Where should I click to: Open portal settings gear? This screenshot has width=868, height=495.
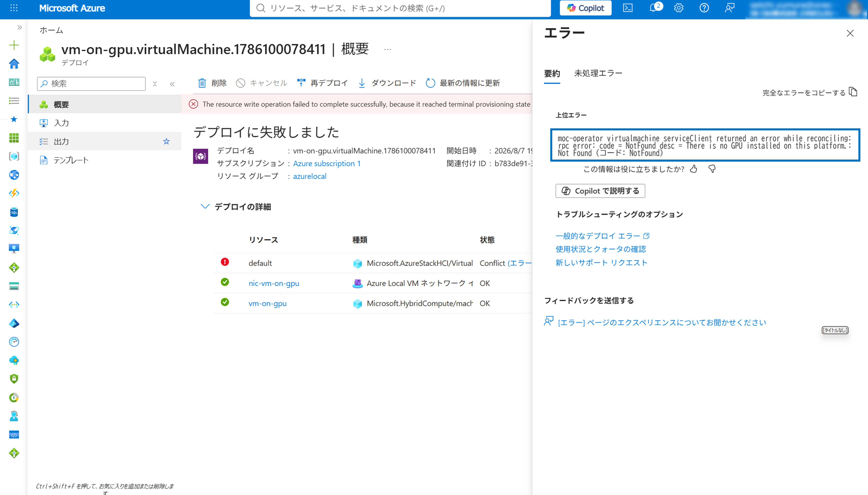coord(679,8)
